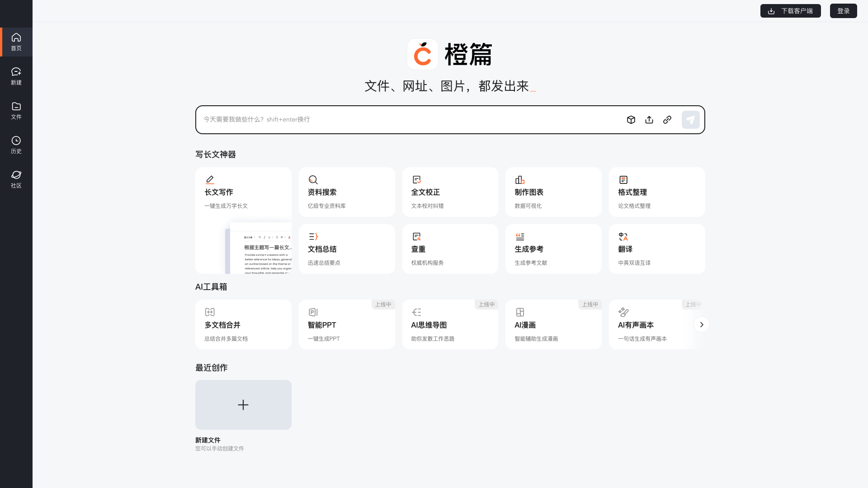Click the cube icon in the input box

[x=631, y=120]
